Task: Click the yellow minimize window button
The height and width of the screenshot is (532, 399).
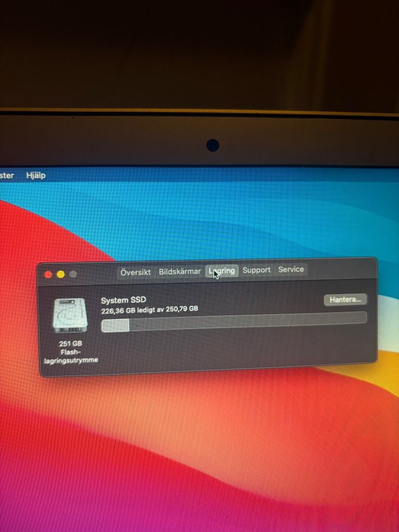Action: coord(60,274)
